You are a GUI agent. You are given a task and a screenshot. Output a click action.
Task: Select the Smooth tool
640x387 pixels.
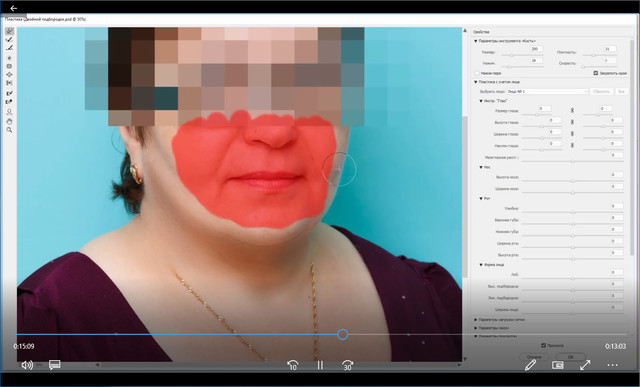[9, 48]
